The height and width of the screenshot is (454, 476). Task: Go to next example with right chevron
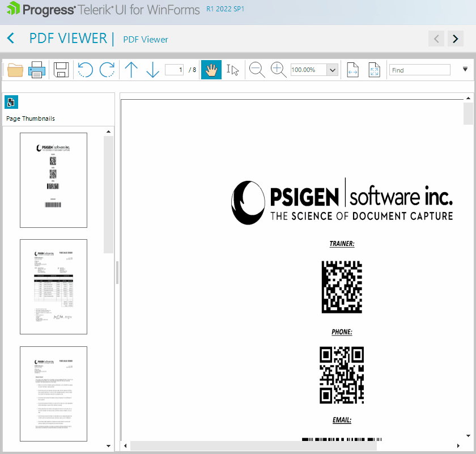[456, 39]
